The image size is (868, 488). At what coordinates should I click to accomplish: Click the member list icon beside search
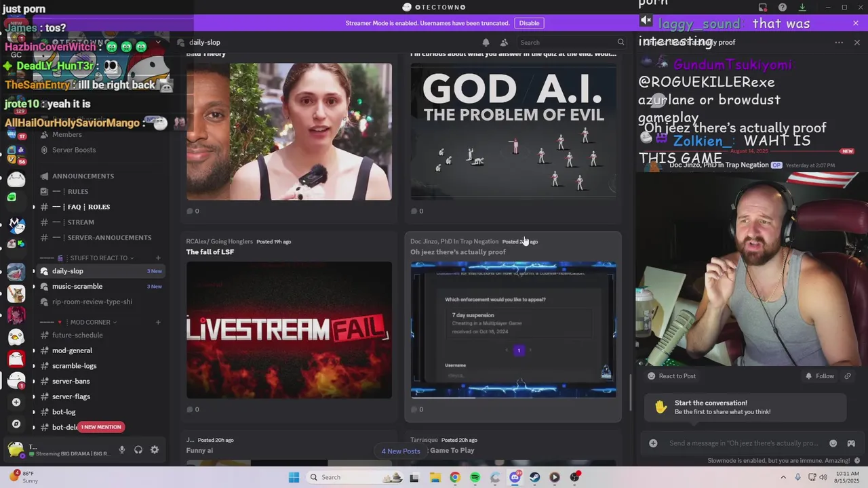[x=504, y=42]
